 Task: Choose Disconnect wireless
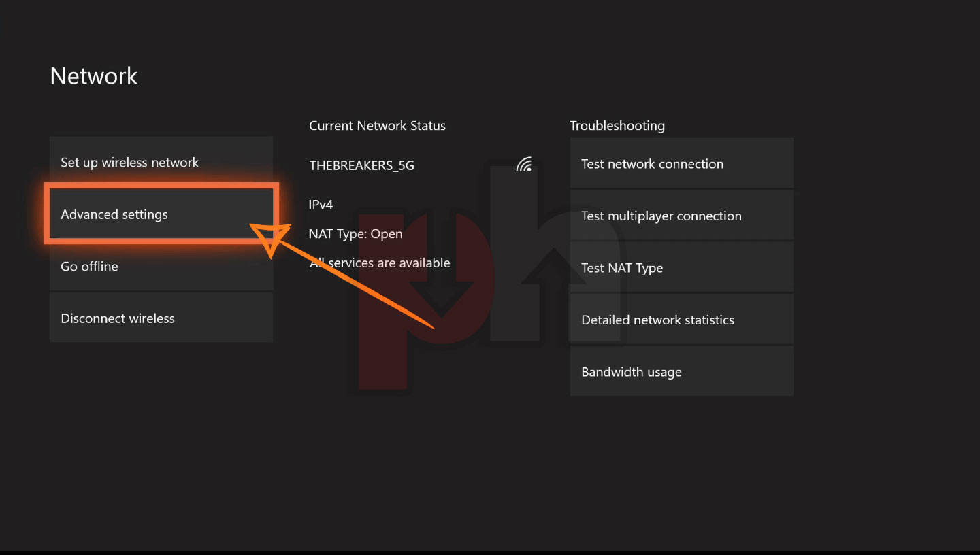(x=161, y=318)
